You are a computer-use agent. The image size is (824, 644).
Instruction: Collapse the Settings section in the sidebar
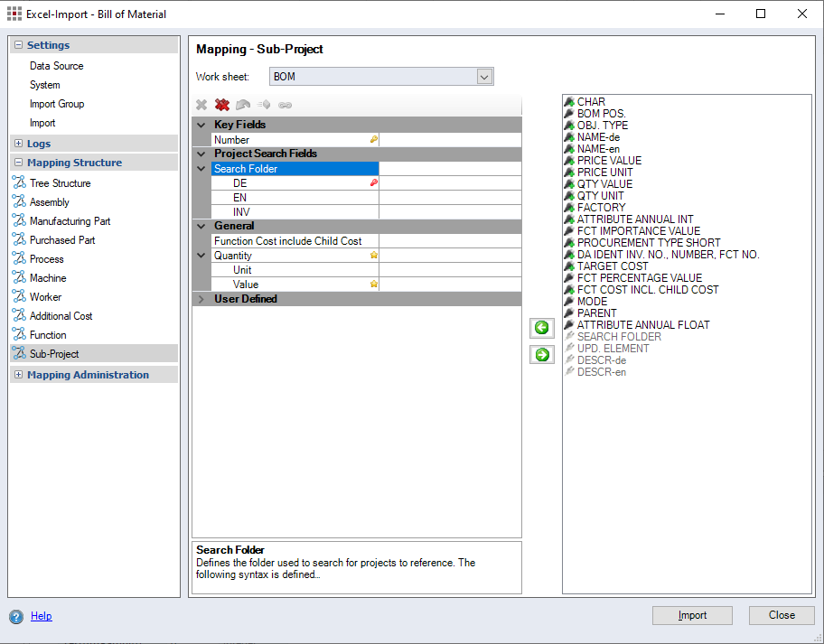(x=19, y=45)
